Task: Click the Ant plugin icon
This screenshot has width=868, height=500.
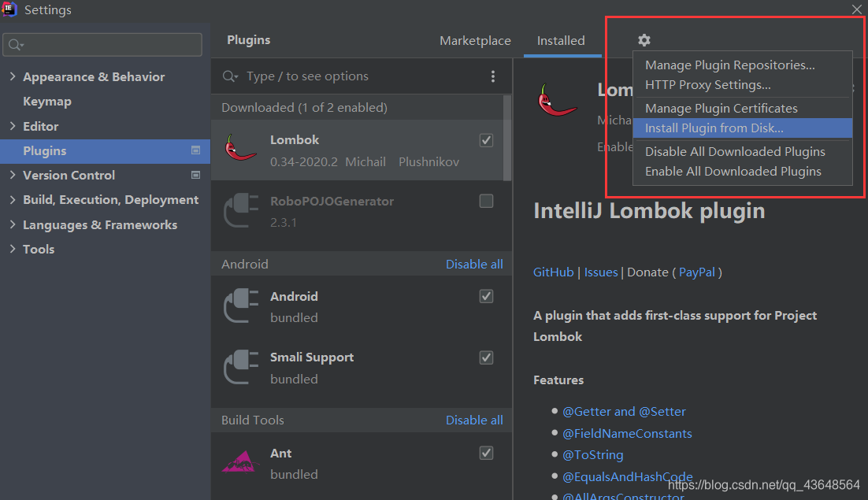Action: pyautogui.click(x=241, y=462)
